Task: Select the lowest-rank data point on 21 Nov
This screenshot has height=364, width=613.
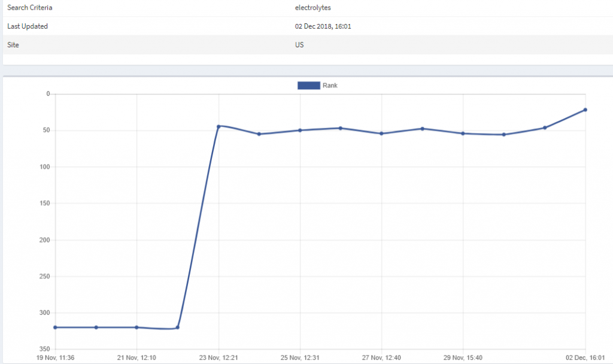Action: point(136,327)
